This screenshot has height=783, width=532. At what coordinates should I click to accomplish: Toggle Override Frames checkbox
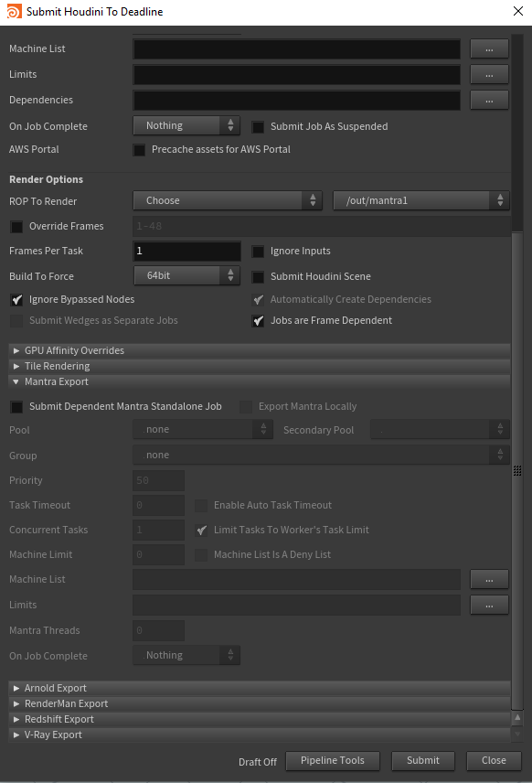tap(16, 227)
